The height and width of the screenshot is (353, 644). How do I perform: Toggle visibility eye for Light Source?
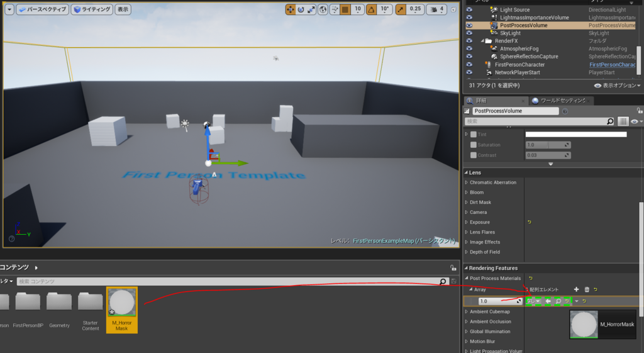coord(469,9)
